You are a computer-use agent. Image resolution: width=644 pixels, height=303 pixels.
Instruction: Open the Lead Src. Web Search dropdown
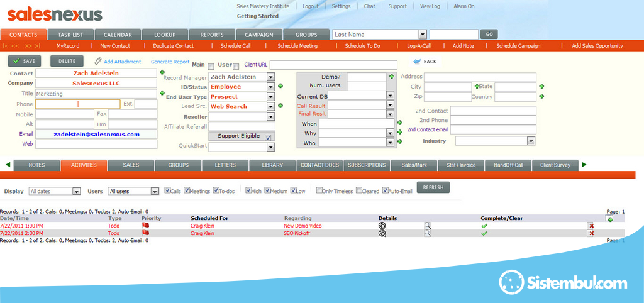(270, 106)
